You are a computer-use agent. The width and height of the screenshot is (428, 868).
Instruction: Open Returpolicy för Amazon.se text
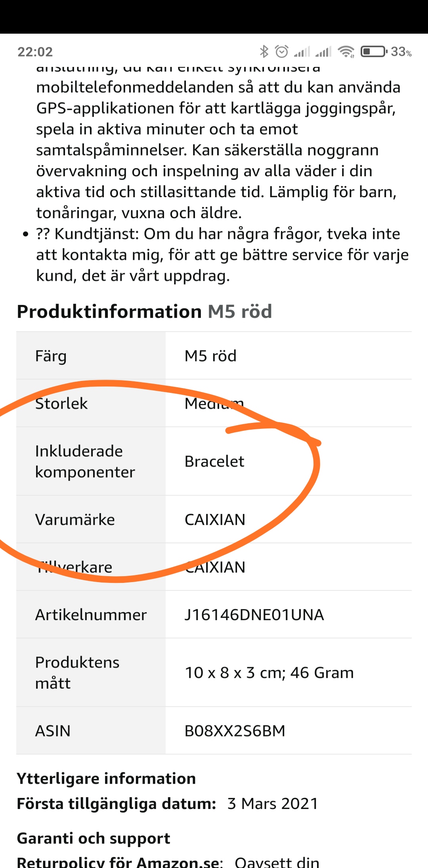120,861
